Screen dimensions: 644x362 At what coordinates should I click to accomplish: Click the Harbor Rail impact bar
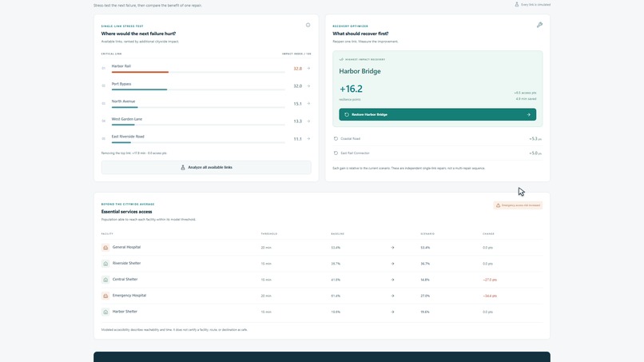[198, 72]
